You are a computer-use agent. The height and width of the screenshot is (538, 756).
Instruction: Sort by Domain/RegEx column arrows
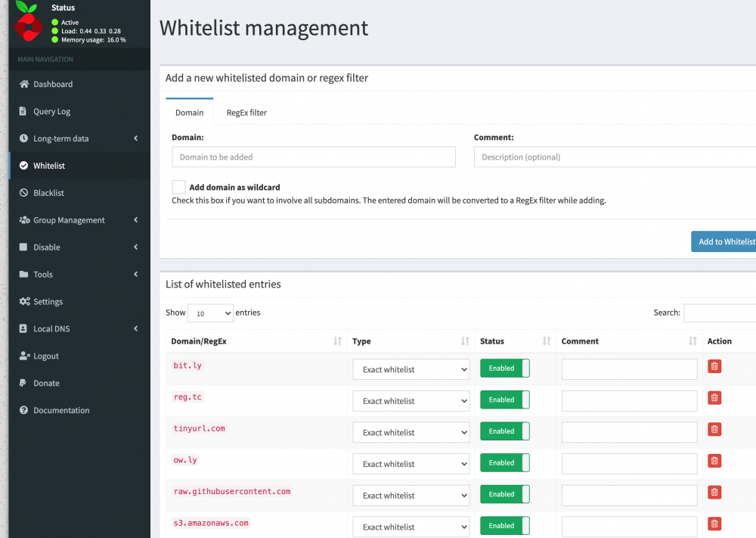click(337, 341)
